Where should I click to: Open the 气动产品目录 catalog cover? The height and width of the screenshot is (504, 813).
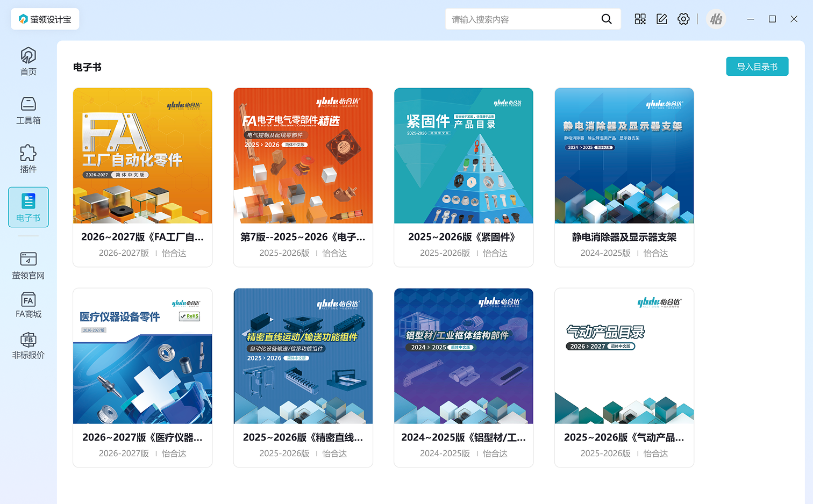624,356
